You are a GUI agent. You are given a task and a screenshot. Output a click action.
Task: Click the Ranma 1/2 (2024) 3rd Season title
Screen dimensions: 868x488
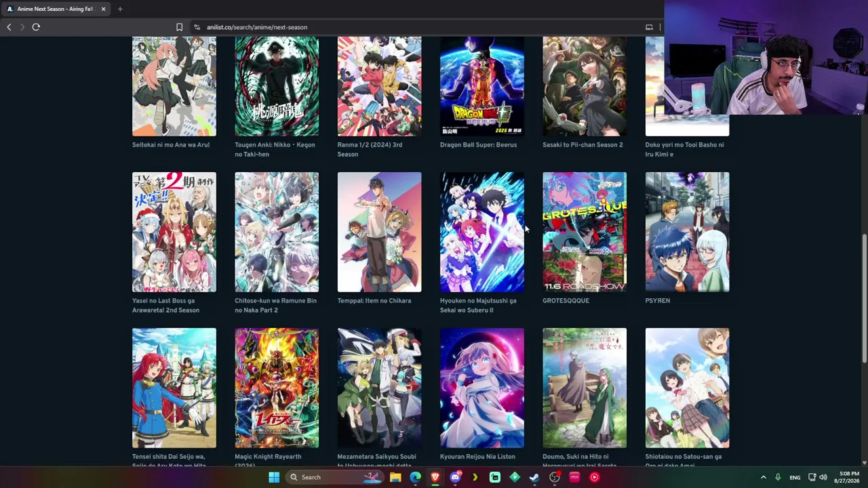pos(370,149)
